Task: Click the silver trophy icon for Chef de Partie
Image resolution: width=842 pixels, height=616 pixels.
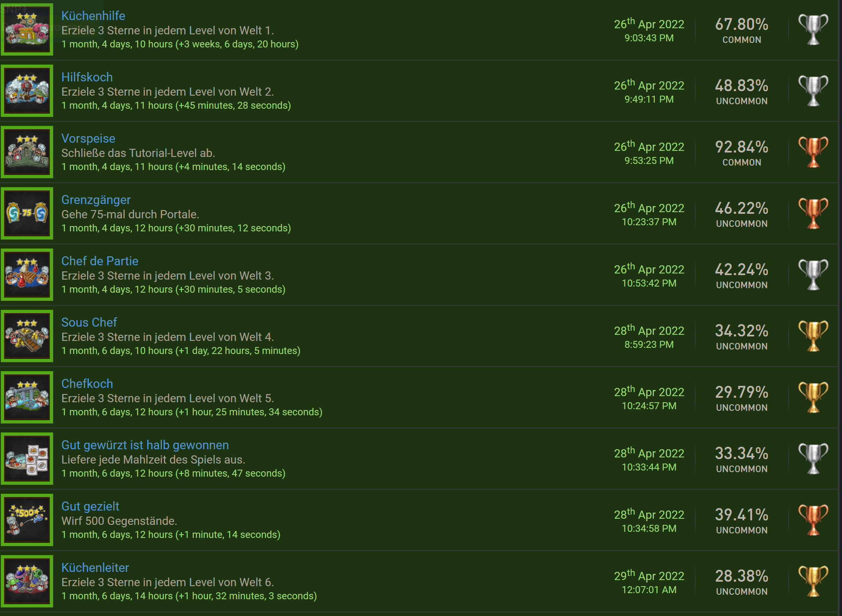Action: pos(813,275)
